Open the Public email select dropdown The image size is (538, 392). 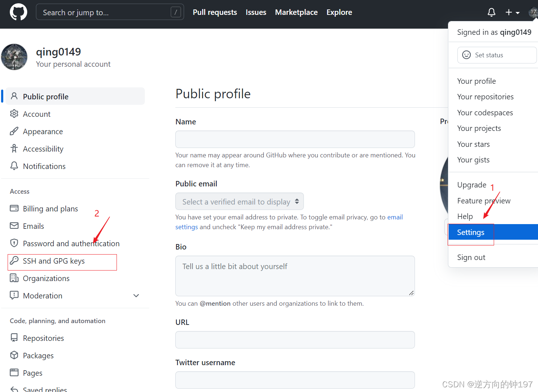240,202
